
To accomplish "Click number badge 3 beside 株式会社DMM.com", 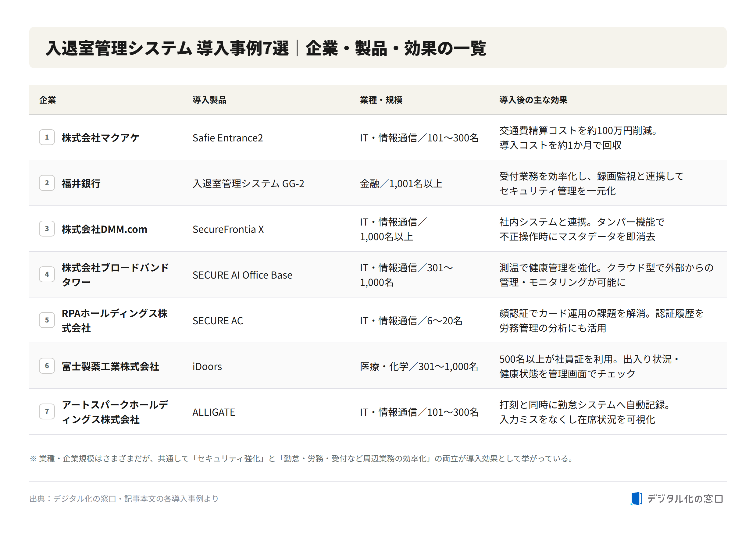I will pos(47,229).
